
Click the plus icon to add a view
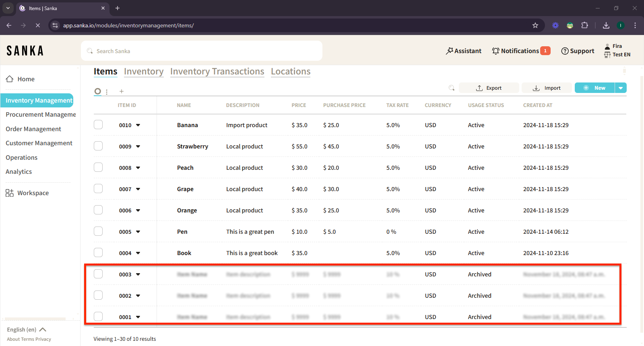122,91
